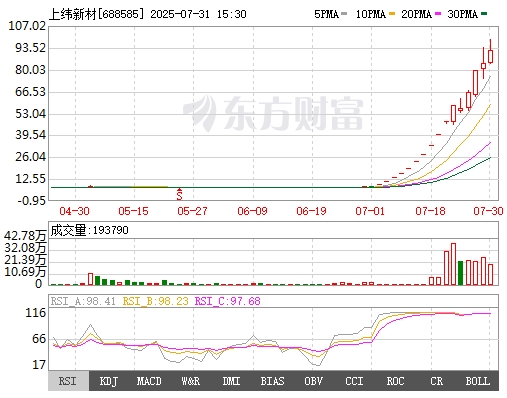
Task: Open the BIAS indicator tab
Action: click(272, 381)
